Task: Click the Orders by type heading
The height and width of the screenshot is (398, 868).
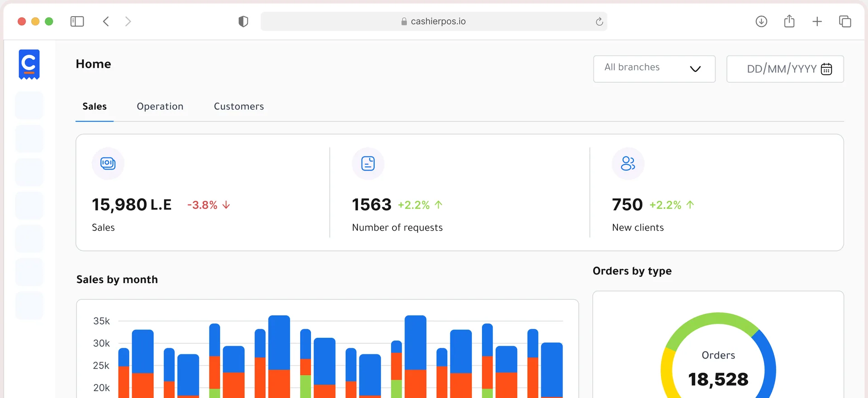Action: pyautogui.click(x=632, y=271)
